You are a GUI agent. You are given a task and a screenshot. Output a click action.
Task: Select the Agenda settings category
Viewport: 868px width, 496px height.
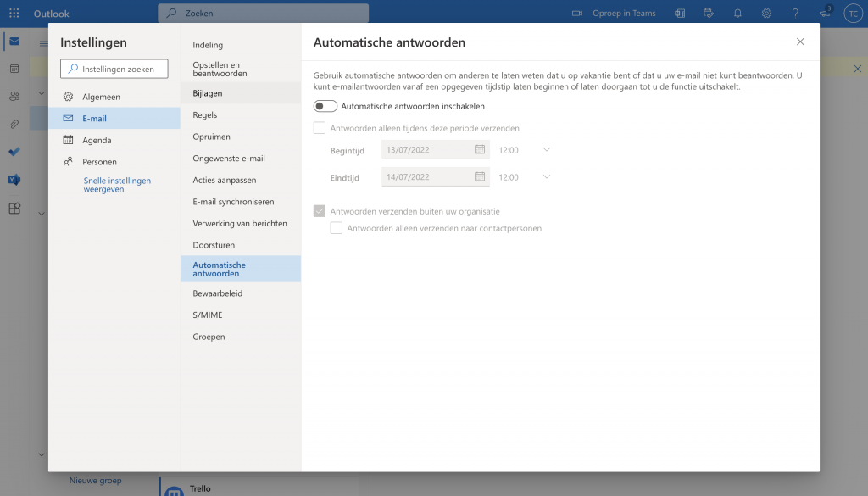(114, 140)
